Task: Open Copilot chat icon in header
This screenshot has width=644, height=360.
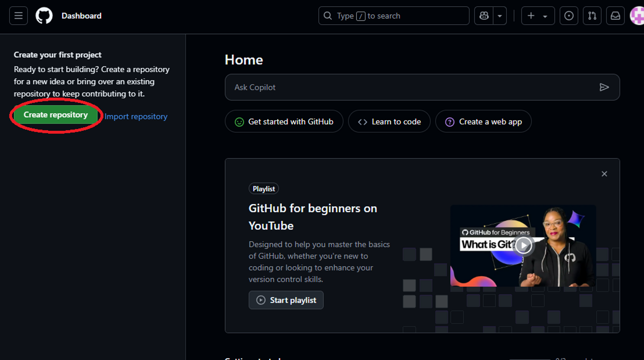Action: coord(484,16)
